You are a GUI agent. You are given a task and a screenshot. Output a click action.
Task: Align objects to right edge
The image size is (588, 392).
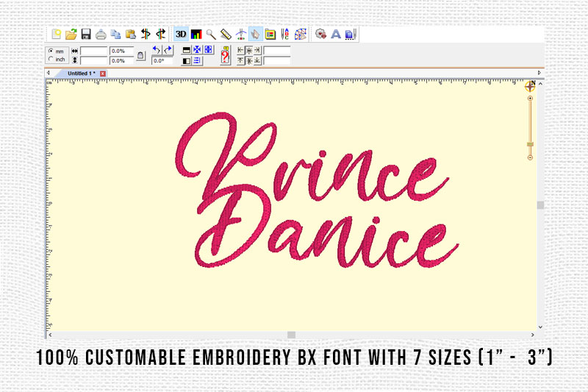(x=257, y=50)
